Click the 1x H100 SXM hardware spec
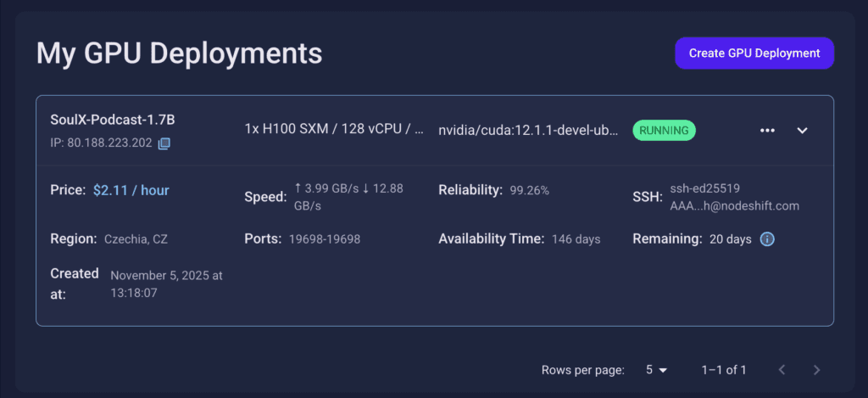This screenshot has height=398, width=868. point(334,130)
